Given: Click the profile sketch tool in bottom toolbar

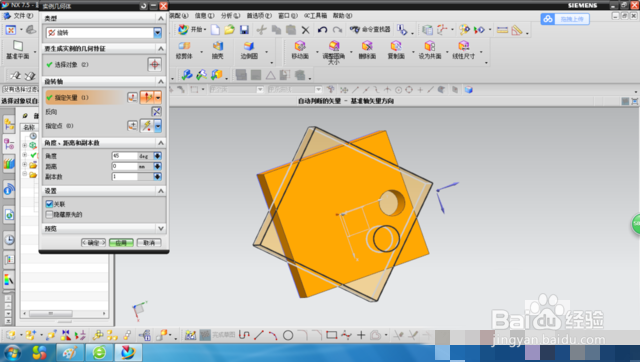Looking at the screenshot, I should [x=244, y=335].
